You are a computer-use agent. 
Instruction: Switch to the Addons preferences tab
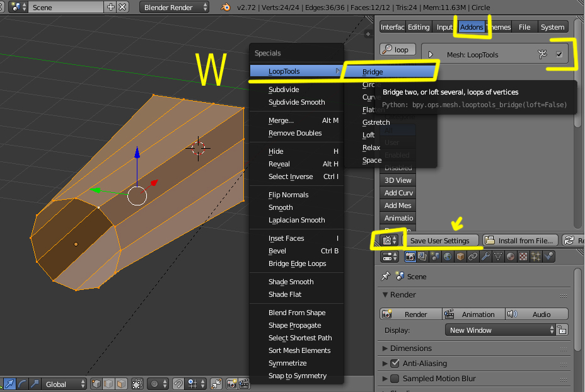[472, 27]
